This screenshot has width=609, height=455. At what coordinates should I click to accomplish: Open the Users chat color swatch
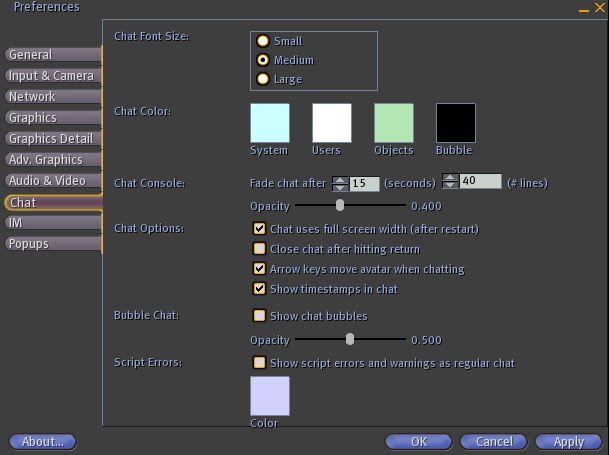[331, 123]
